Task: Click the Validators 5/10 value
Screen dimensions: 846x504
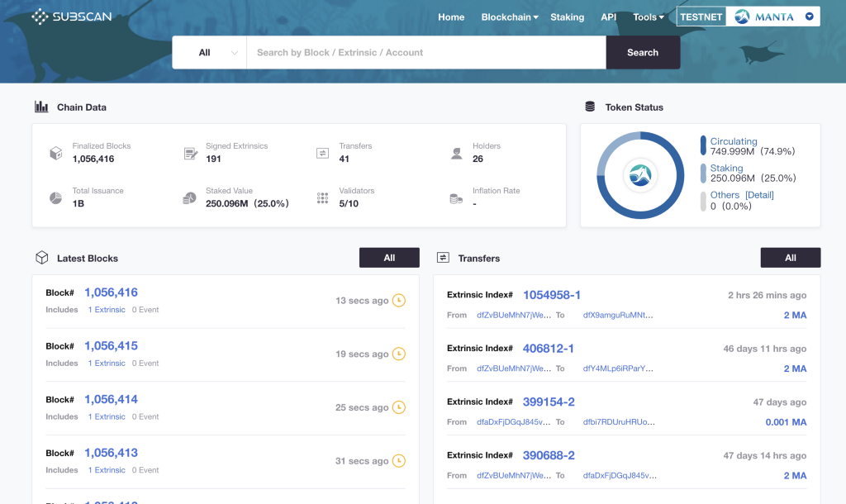Action: click(349, 203)
